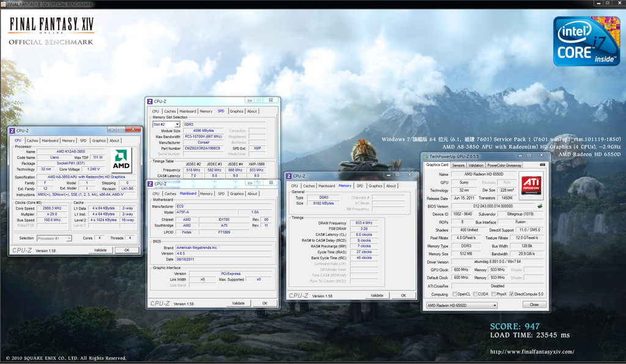The width and height of the screenshot is (626, 364).
Task: Click the ATI Radeon logo in GPU-Z
Action: [x=531, y=186]
